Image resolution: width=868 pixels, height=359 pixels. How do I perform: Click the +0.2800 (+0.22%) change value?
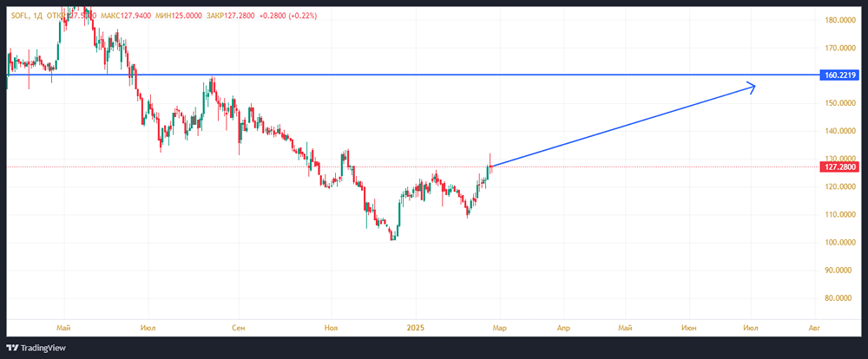click(288, 16)
